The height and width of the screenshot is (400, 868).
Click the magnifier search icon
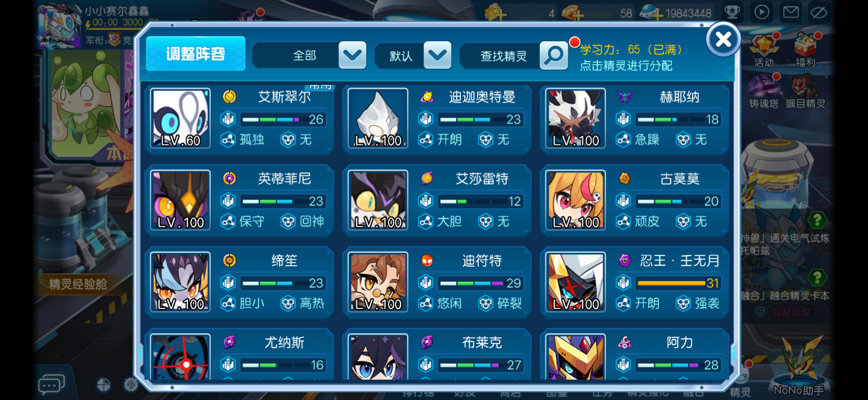coord(554,55)
